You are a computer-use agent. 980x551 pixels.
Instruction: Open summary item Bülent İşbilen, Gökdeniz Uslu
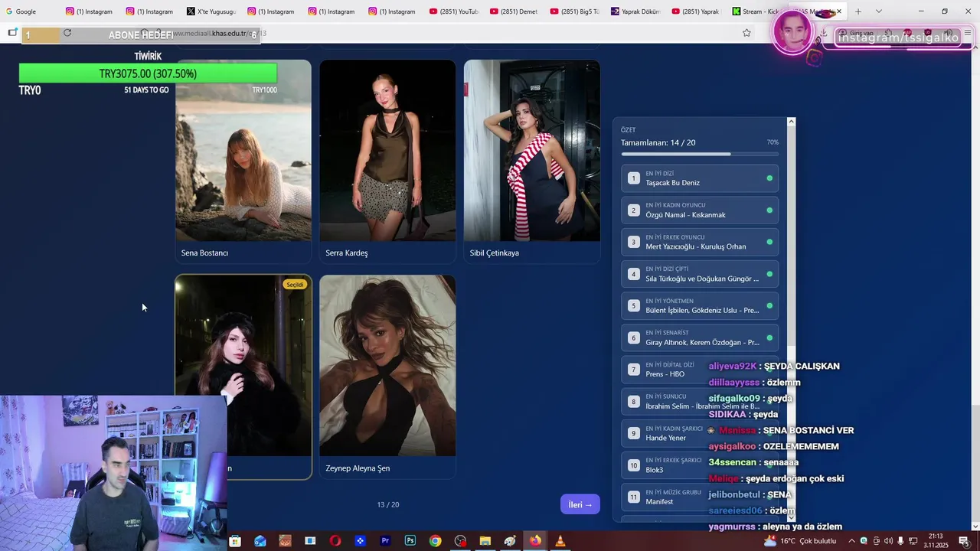pyautogui.click(x=700, y=306)
